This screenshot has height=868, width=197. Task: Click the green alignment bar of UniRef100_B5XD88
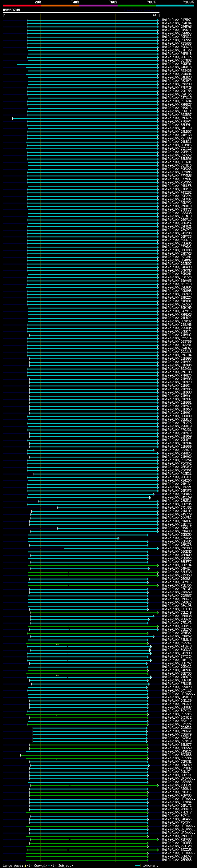click(84, 755)
